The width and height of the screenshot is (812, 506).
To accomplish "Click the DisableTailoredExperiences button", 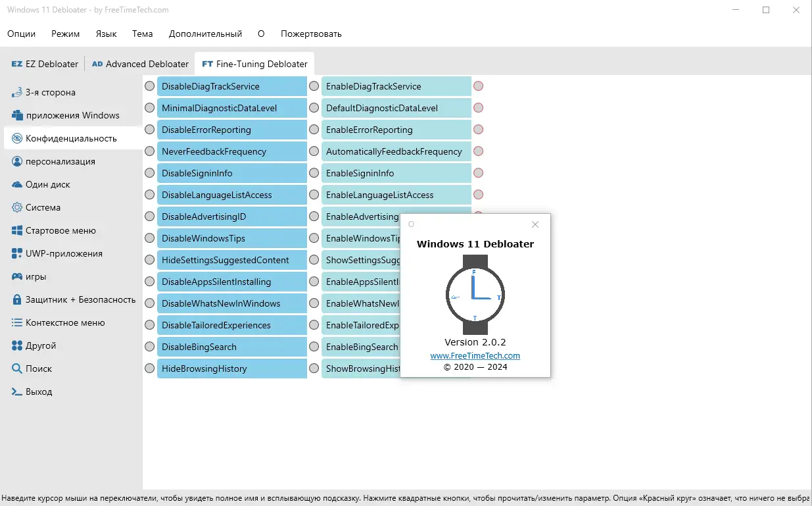I will [232, 325].
